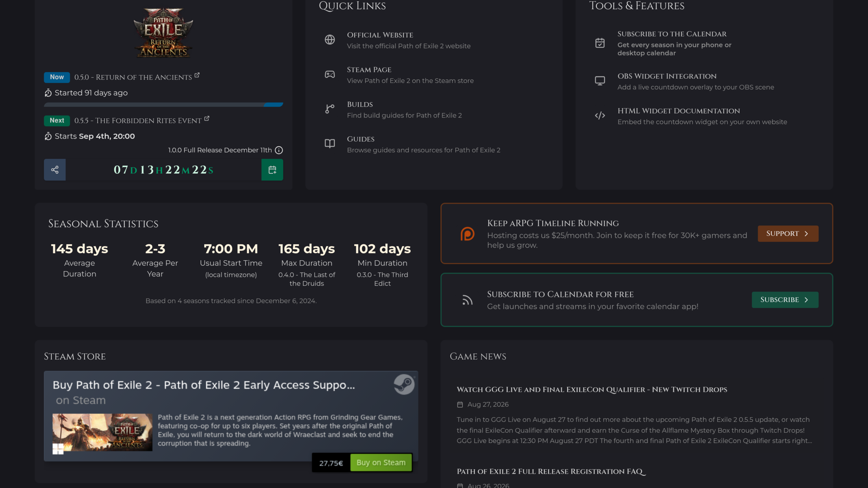
Task: Click the '7:00 PM' usual start time statistic
Action: (231, 249)
